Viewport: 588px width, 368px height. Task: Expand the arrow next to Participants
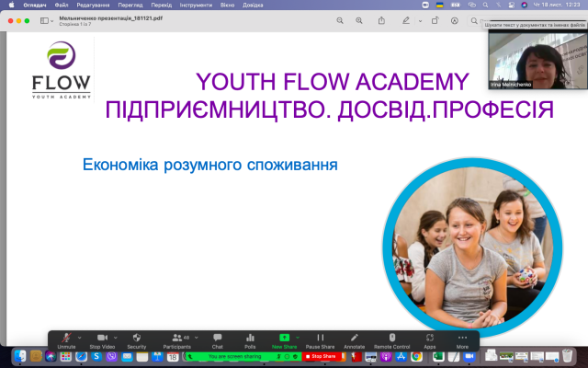point(196,338)
